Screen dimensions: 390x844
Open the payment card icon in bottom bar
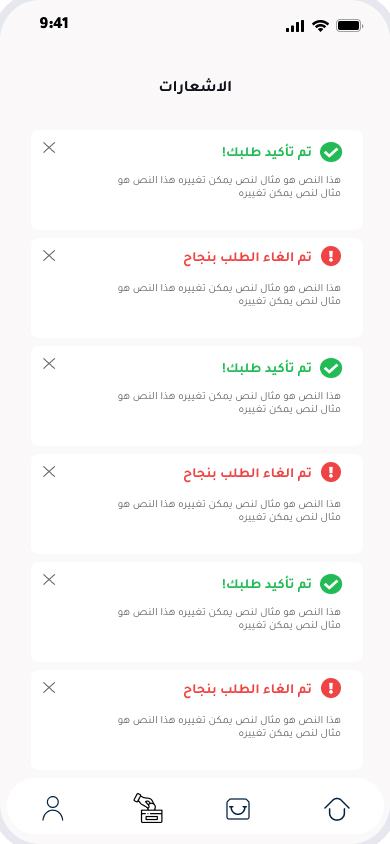[148, 808]
